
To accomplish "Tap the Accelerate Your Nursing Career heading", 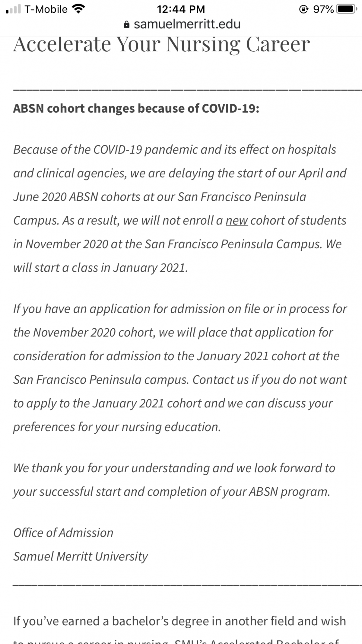I will pos(161,44).
